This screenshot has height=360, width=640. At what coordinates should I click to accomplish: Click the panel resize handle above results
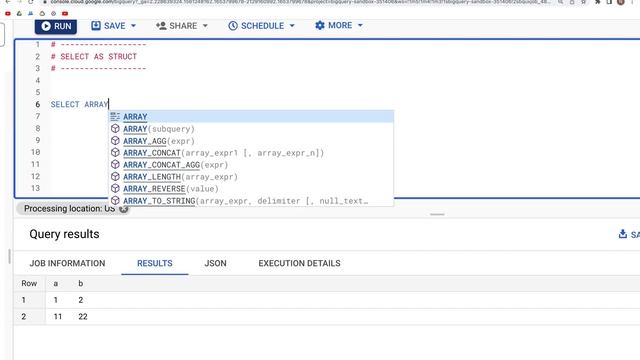(437, 214)
